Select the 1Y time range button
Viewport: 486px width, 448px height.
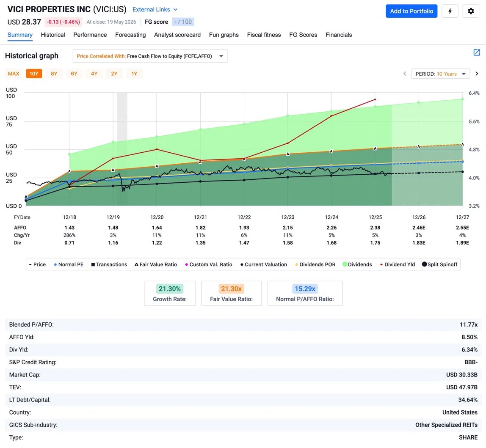pos(134,74)
